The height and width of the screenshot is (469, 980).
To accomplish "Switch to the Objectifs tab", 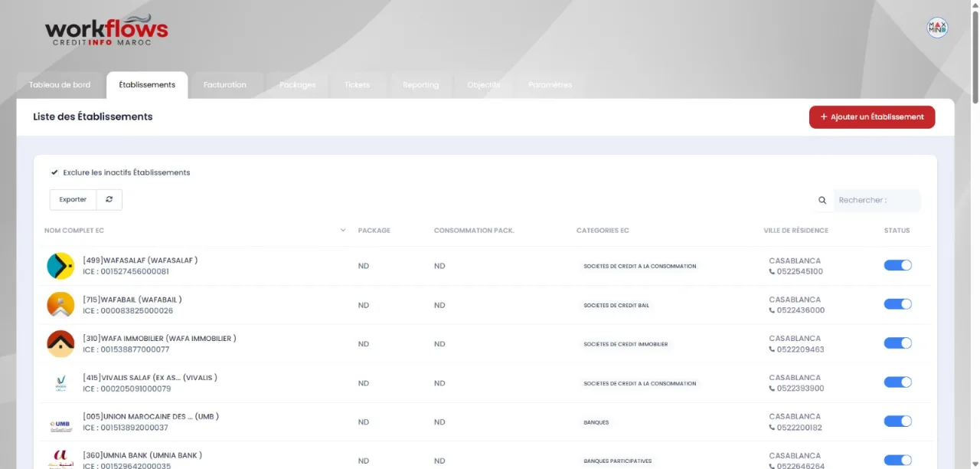I will click(484, 85).
